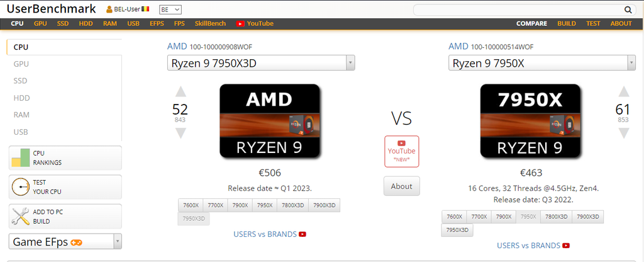Click the 7600X button under the left CPU
Screen dimensions: 644x262
pyautogui.click(x=191, y=205)
